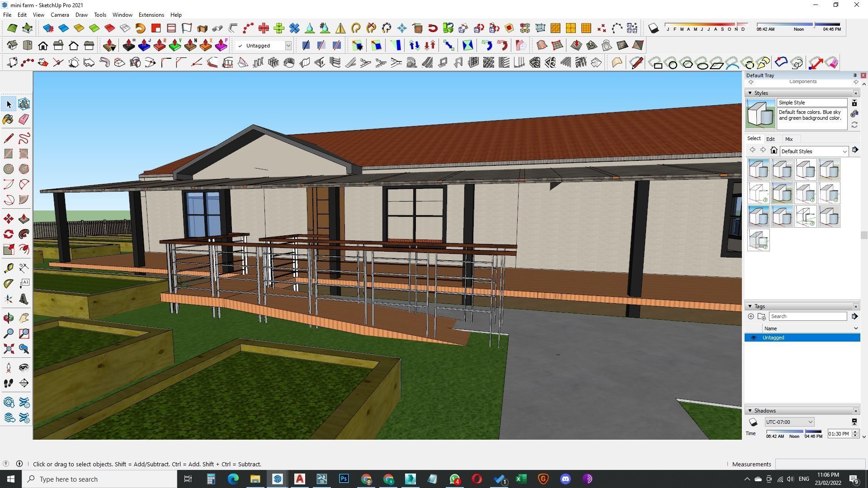Viewport: 868px width, 488px height.
Task: Select the Eraser tool
Action: [24, 119]
